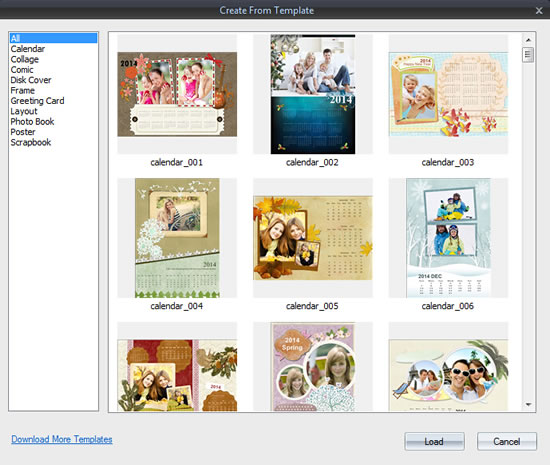Viewport: 550px width, 465px height.
Task: Choose Greeting Card from the category list
Action: point(37,101)
